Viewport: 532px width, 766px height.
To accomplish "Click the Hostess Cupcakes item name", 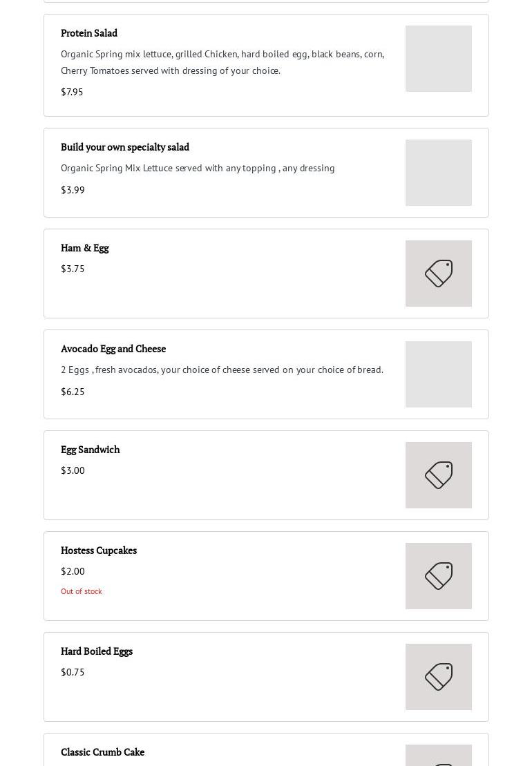I will tap(99, 550).
